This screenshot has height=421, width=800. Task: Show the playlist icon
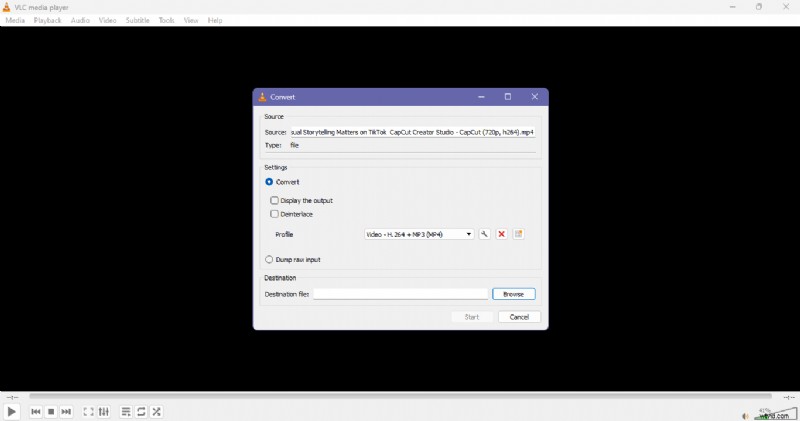pyautogui.click(x=126, y=411)
